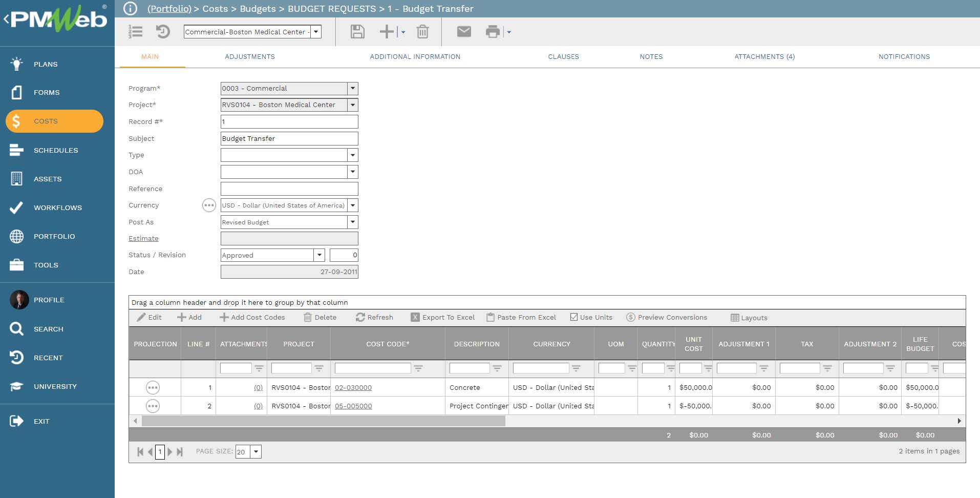
Task: Save the record with the floppy icon
Action: (x=357, y=32)
